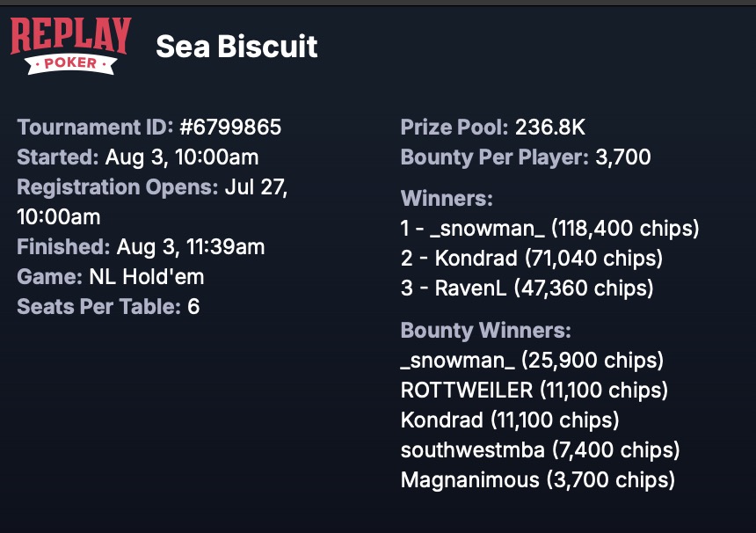Viewport: 756px width, 533px height.
Task: Click the Seats Per Table 6 line
Action: (108, 307)
